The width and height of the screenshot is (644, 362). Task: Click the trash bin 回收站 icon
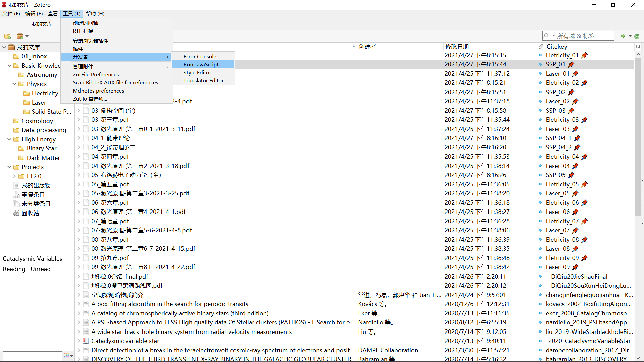[x=16, y=213]
